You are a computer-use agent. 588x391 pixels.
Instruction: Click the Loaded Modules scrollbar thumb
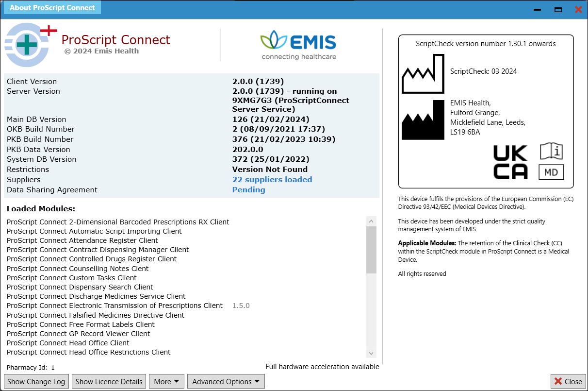(x=372, y=250)
